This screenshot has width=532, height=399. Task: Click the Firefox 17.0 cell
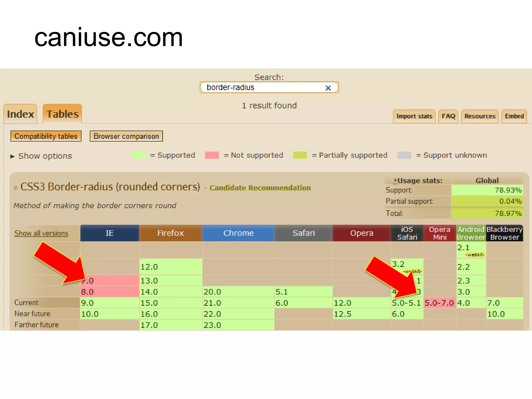171,325
